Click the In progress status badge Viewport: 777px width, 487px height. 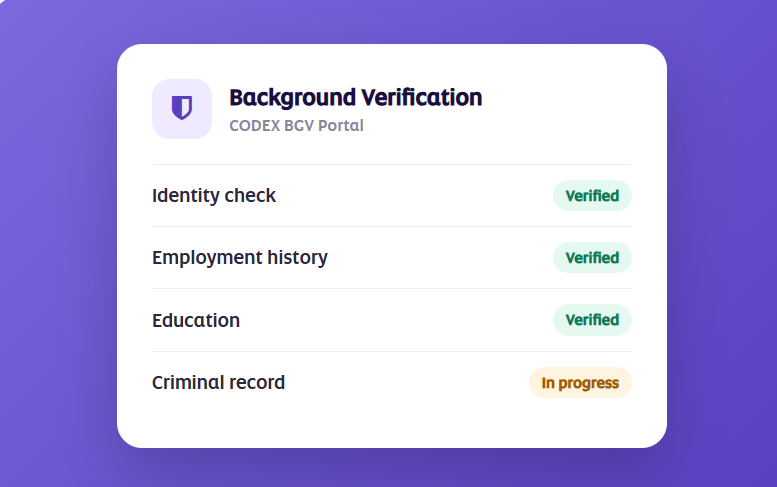pyautogui.click(x=580, y=382)
